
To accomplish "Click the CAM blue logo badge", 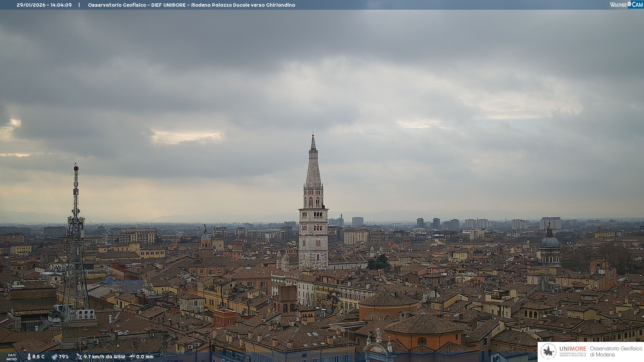I will [637, 5].
